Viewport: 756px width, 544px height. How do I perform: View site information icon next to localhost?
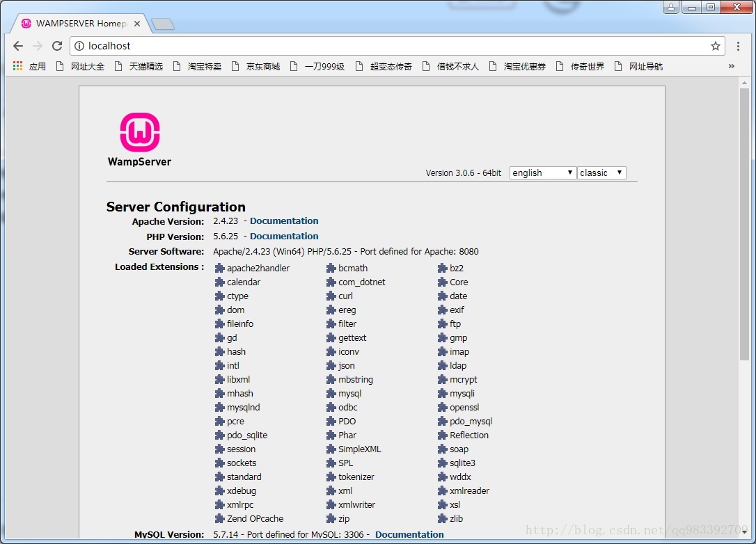(x=79, y=46)
